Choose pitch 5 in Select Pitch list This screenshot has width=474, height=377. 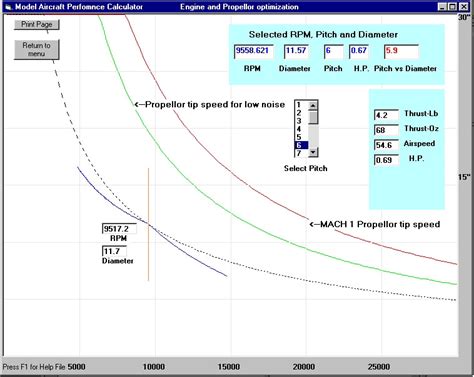pos(301,137)
